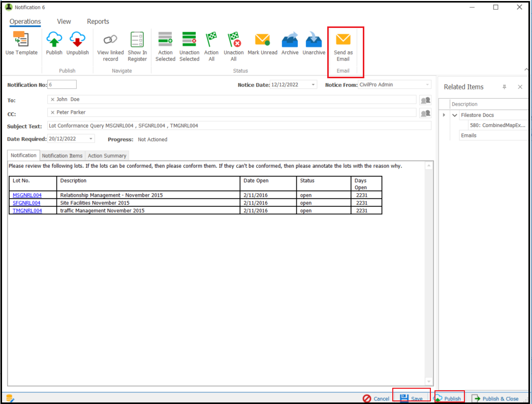Screen dimensions: 532x404
Task: Switch to Notification Items tab
Action: click(62, 156)
